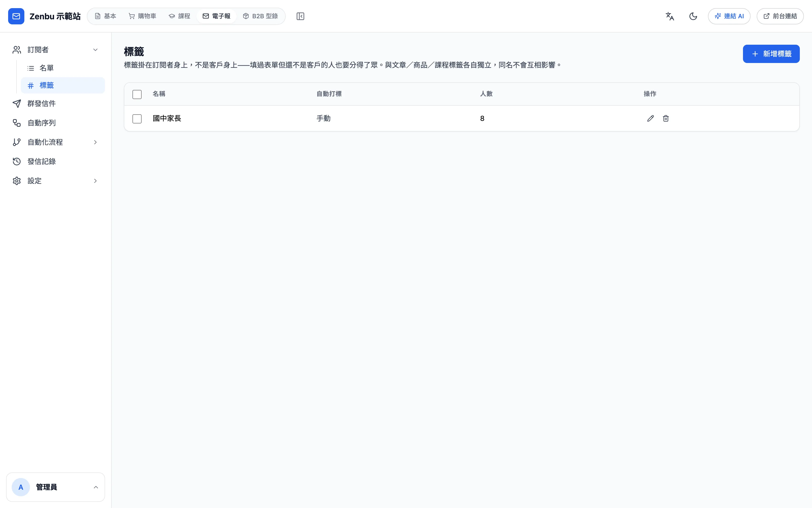
Task: Open 群發信件 from the sidebar
Action: pos(56,103)
